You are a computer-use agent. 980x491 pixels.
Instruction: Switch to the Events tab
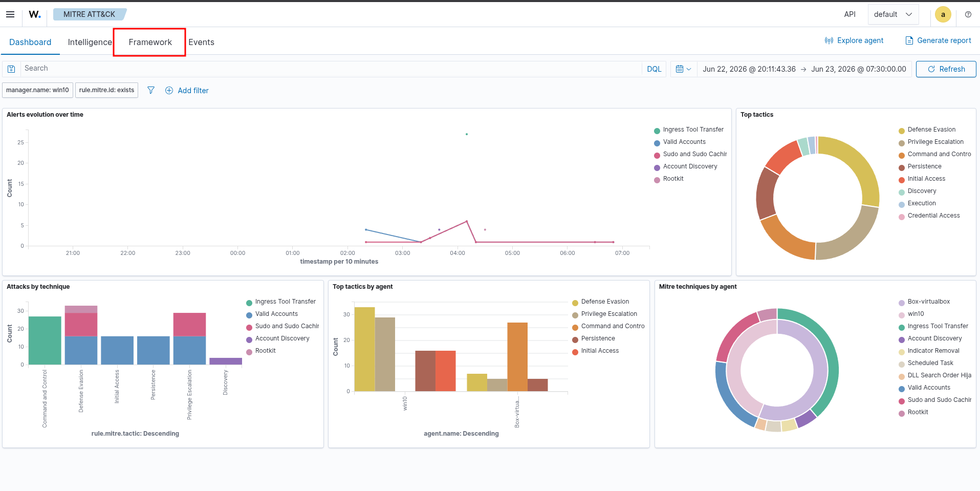click(x=201, y=42)
